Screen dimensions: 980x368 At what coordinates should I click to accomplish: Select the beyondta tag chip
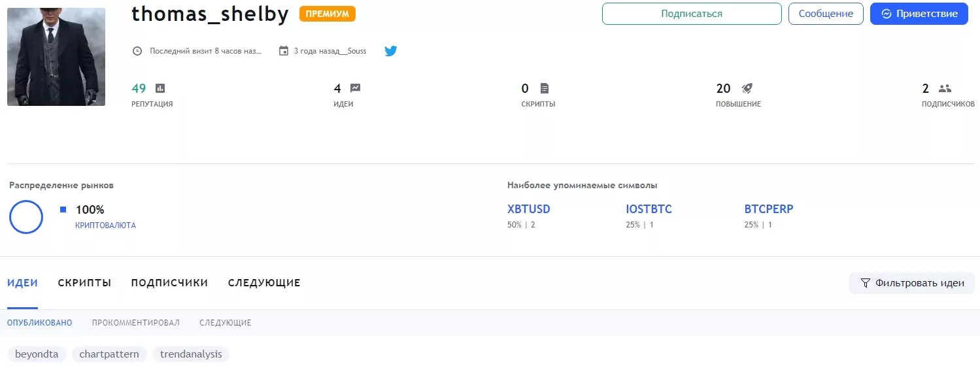point(37,354)
